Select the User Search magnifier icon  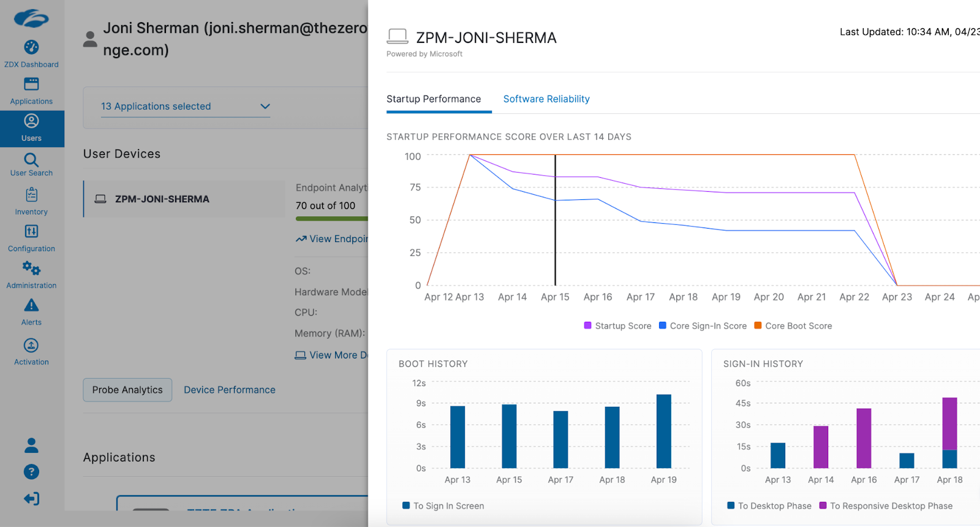tap(31, 161)
